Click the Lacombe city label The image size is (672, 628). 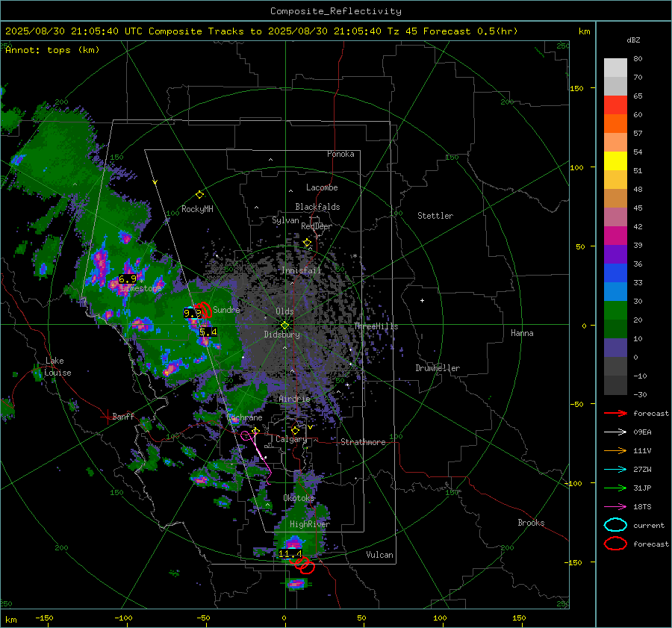pos(322,187)
